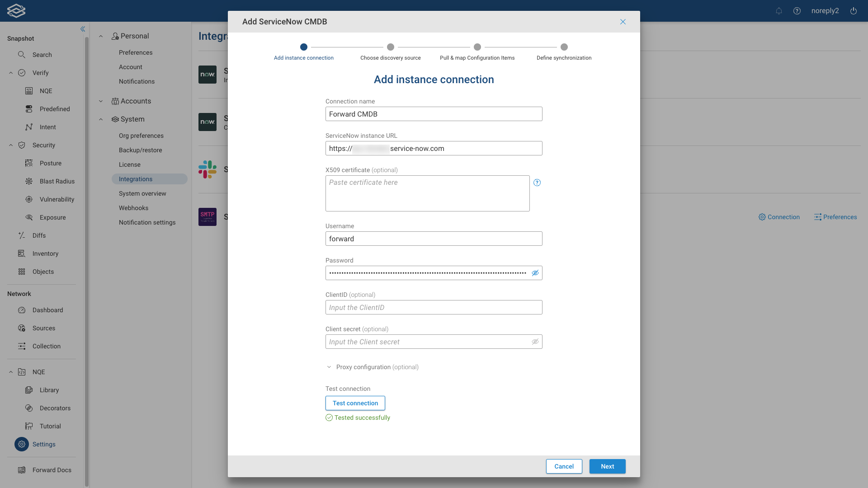Run Test connection for ServiceNow

coord(355,403)
